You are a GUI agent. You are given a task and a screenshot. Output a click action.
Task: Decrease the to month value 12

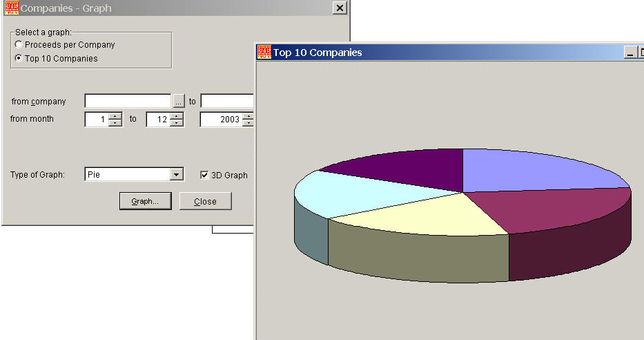click(177, 123)
